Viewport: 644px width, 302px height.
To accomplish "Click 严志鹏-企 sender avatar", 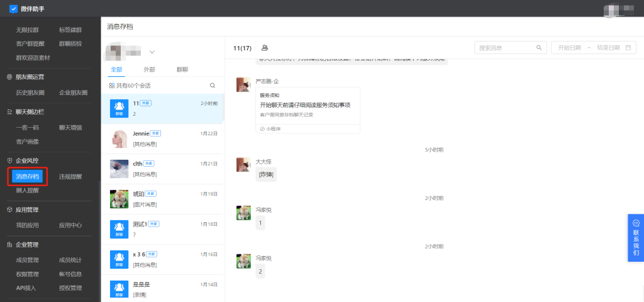I will pyautogui.click(x=243, y=85).
